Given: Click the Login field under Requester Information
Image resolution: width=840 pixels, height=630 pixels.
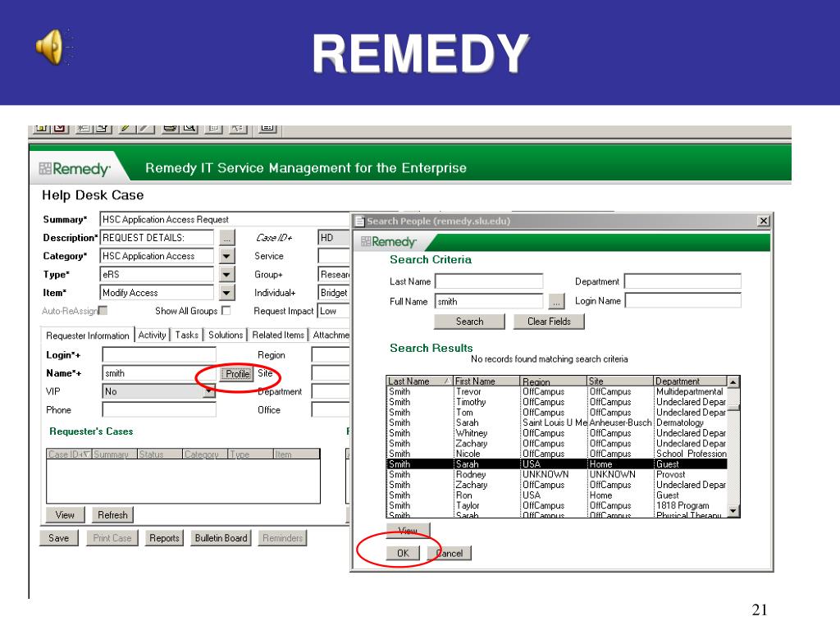Looking at the screenshot, I should 159,354.
